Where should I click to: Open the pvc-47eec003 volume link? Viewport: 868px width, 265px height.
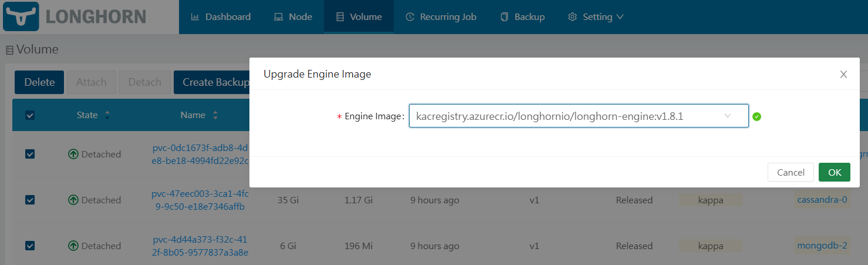tap(200, 200)
